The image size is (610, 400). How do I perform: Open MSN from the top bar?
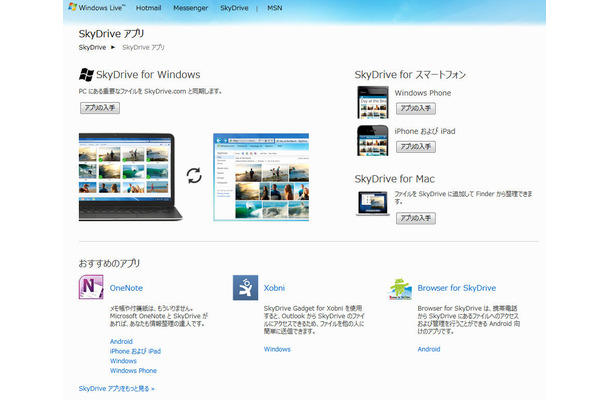(x=275, y=8)
